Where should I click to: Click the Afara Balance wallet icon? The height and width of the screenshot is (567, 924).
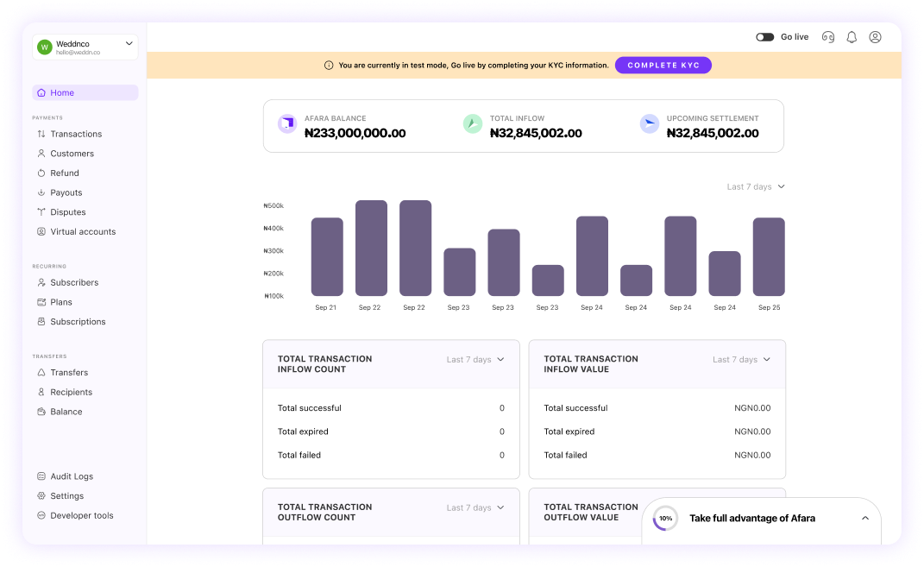(286, 124)
